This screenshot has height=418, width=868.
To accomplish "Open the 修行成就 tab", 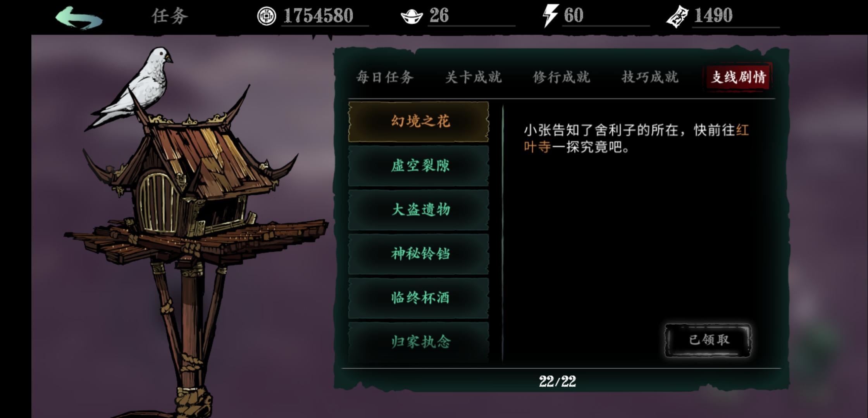I will [561, 77].
